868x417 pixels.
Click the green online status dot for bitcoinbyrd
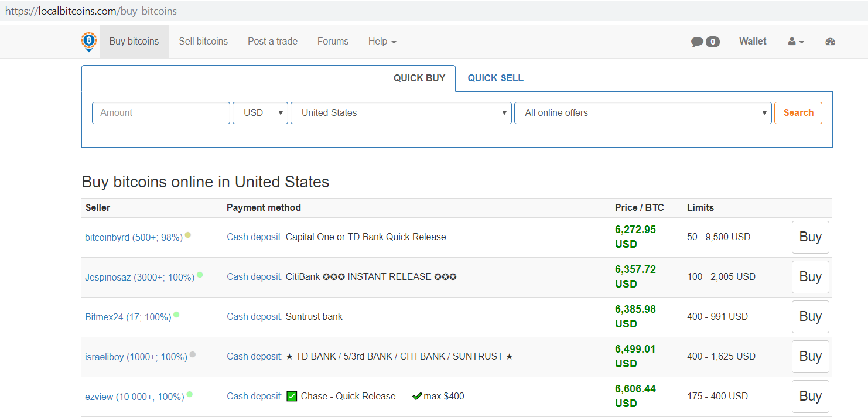pos(188,235)
